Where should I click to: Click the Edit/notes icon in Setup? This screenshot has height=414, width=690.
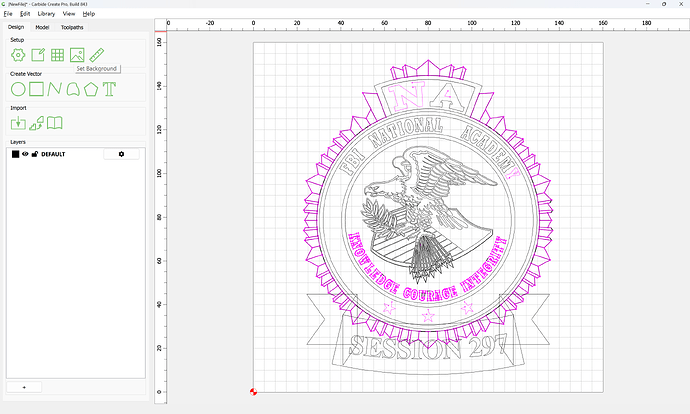pyautogui.click(x=38, y=55)
